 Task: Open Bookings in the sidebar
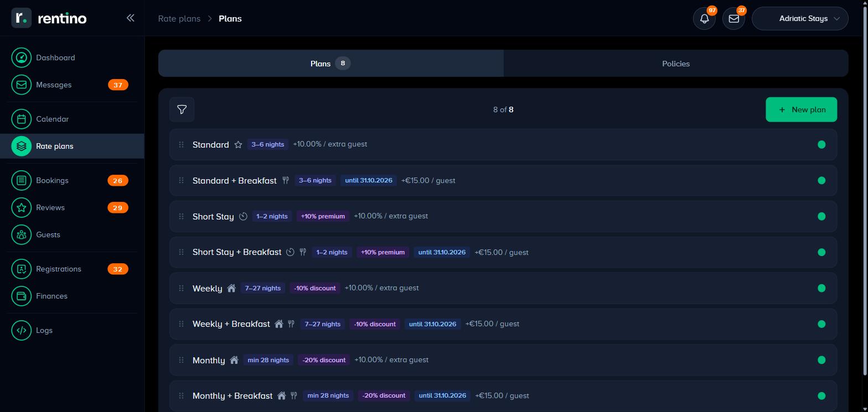[72, 180]
